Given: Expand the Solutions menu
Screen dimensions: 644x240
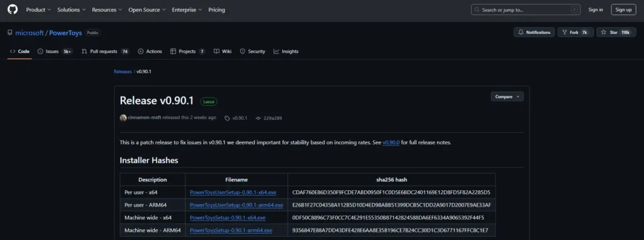Looking at the screenshot, I should (x=72, y=10).
